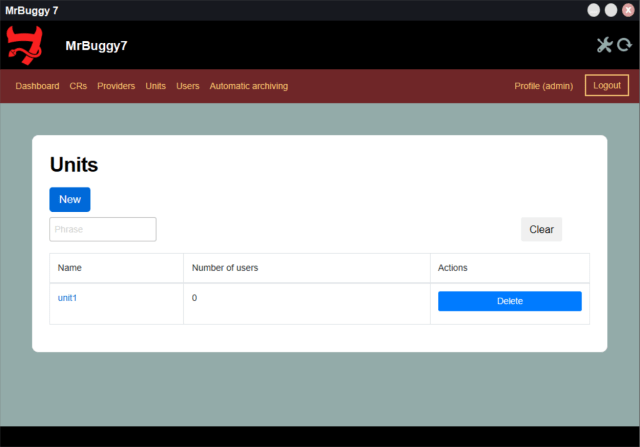Click the wrench and screwdriver settings icon
This screenshot has height=447, width=640.
[x=604, y=45]
